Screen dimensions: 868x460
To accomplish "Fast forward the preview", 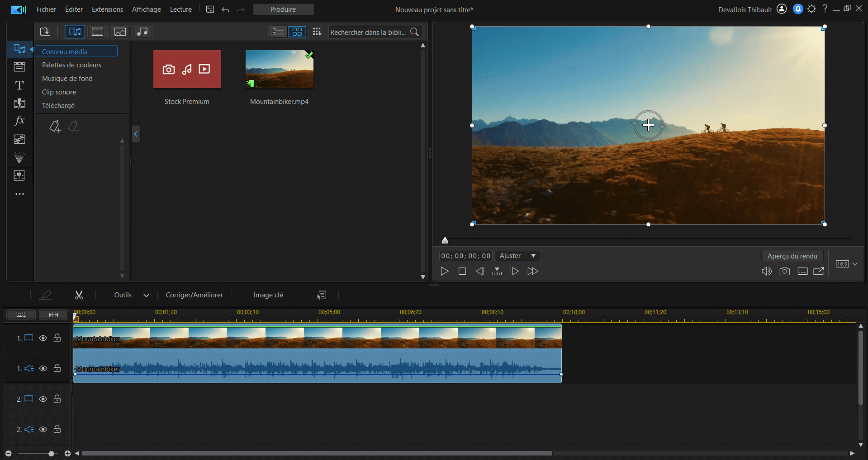I will [x=533, y=271].
